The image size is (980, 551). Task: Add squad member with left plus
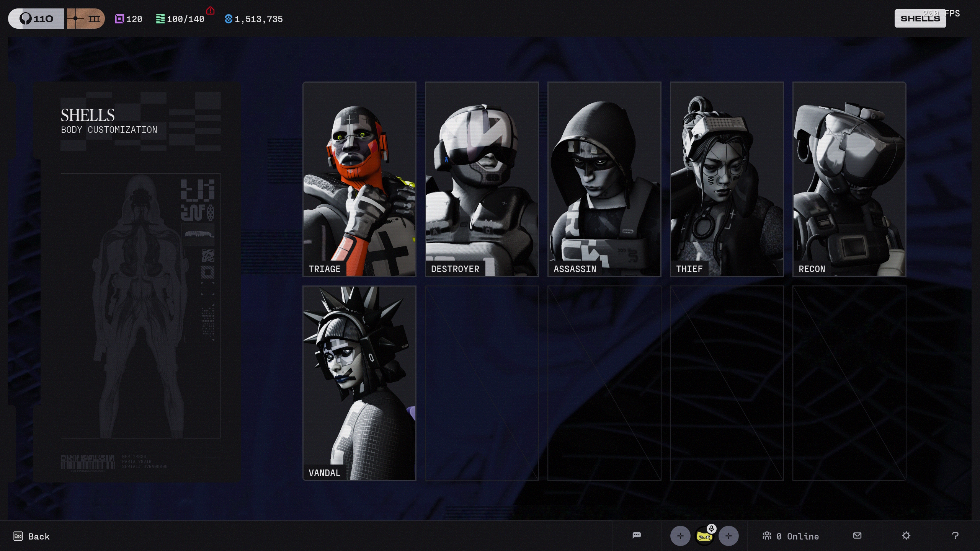[x=680, y=536]
